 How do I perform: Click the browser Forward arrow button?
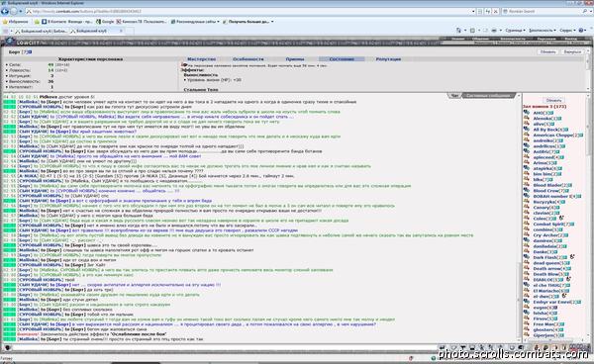point(14,11)
